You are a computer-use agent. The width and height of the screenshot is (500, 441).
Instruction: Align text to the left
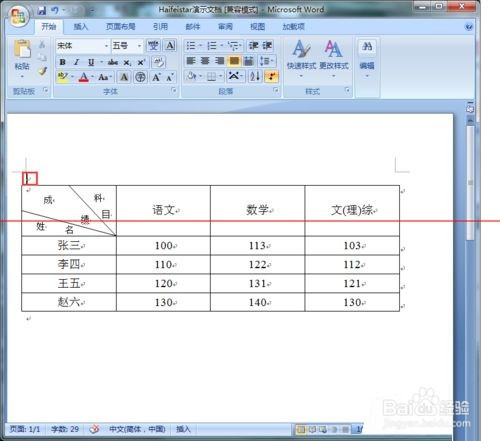click(191, 61)
